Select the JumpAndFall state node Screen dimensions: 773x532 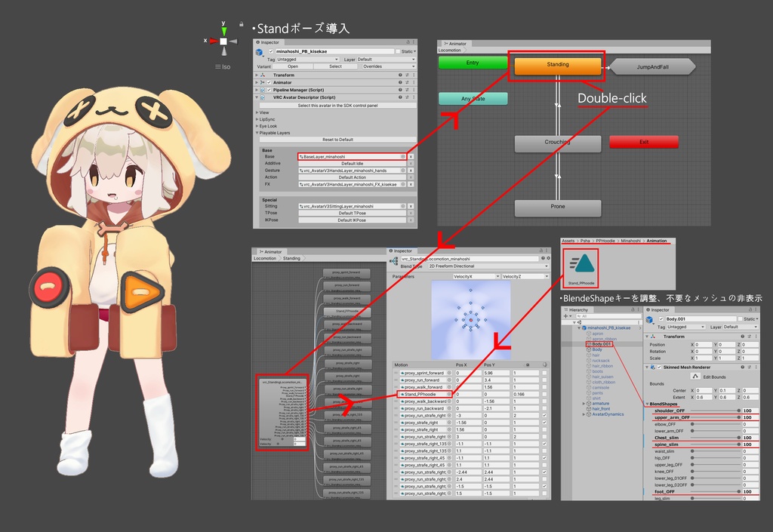(652, 67)
